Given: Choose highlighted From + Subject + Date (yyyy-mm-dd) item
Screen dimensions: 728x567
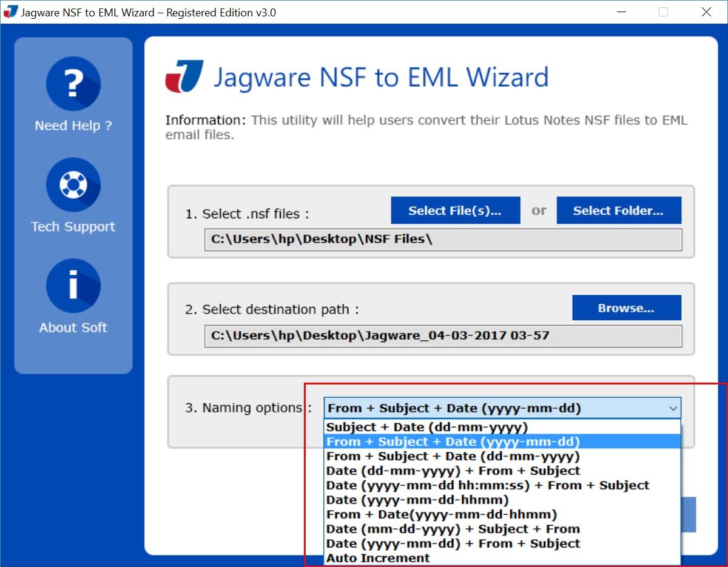Looking at the screenshot, I should click(502, 441).
